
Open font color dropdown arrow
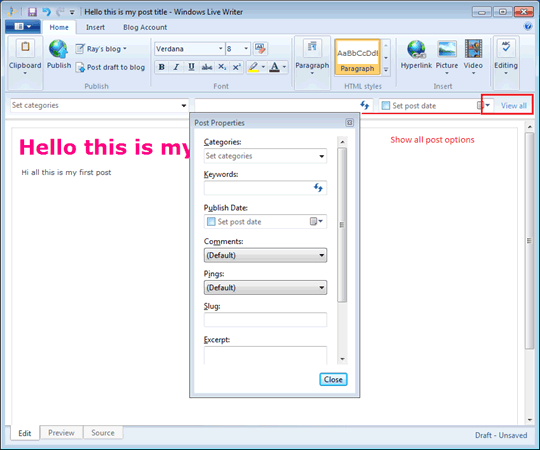click(x=284, y=67)
